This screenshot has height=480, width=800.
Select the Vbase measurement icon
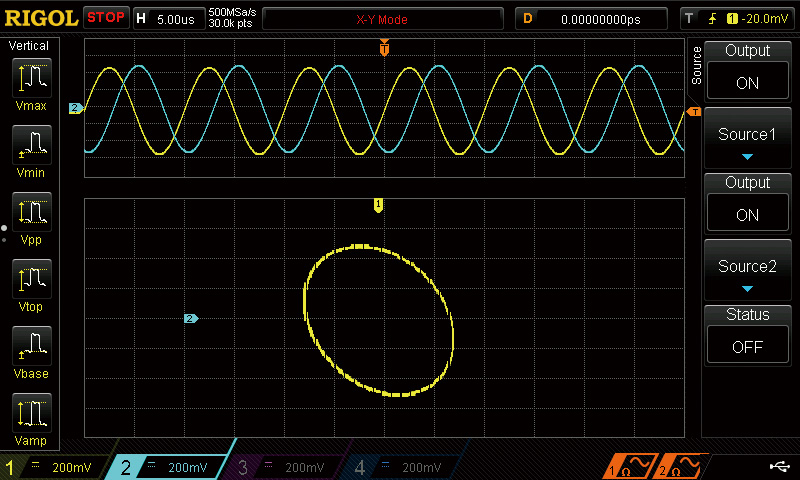32,346
